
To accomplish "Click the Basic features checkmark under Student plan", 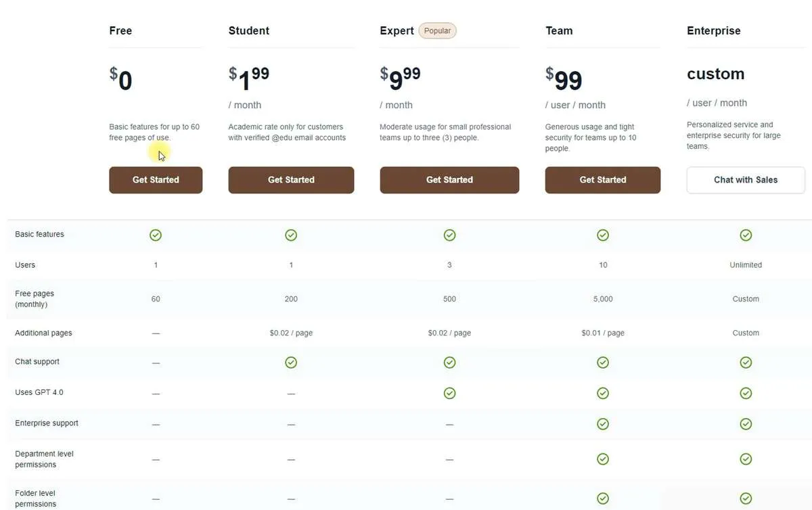I will pos(291,235).
